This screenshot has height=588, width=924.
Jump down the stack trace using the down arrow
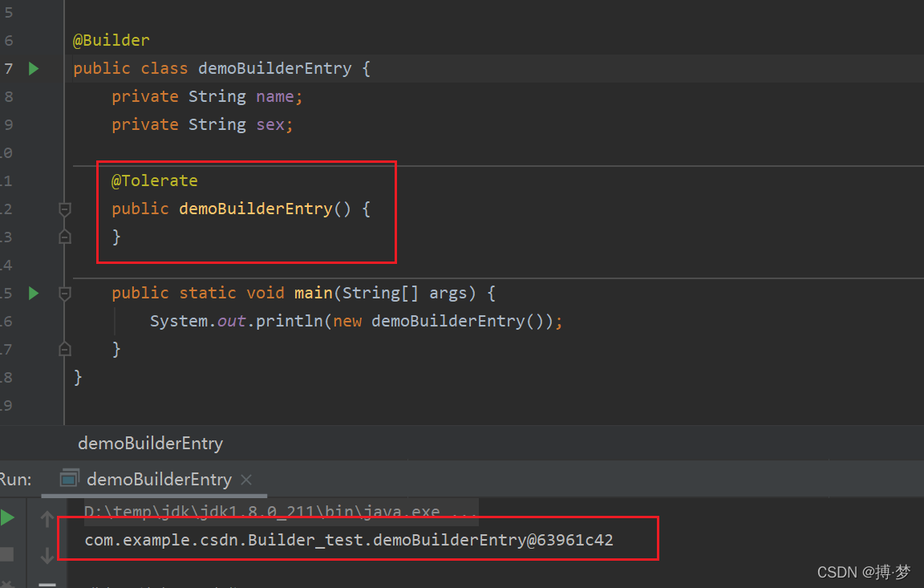point(47,556)
